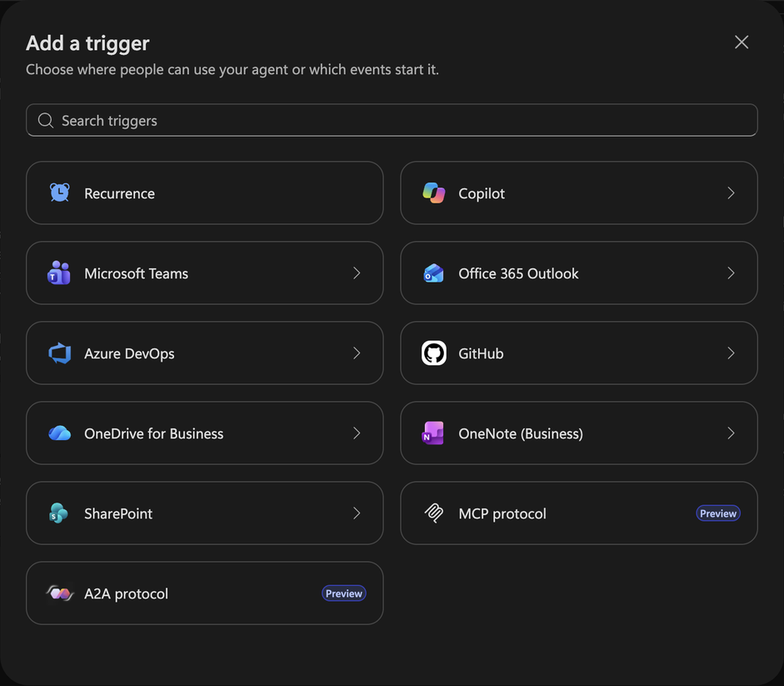784x686 pixels.
Task: Pick the OneNote (Business) label
Action: coord(521,433)
